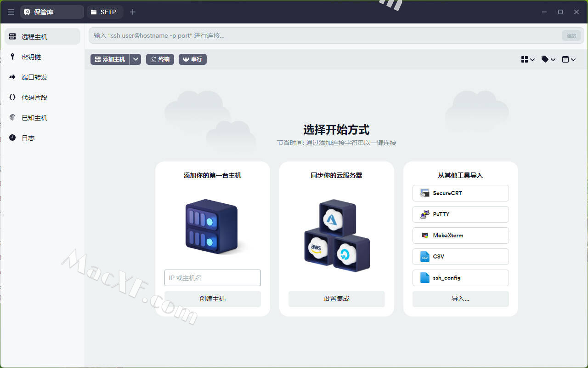The width and height of the screenshot is (588, 368).
Task: Click the 设置集成 button
Action: [x=337, y=299]
